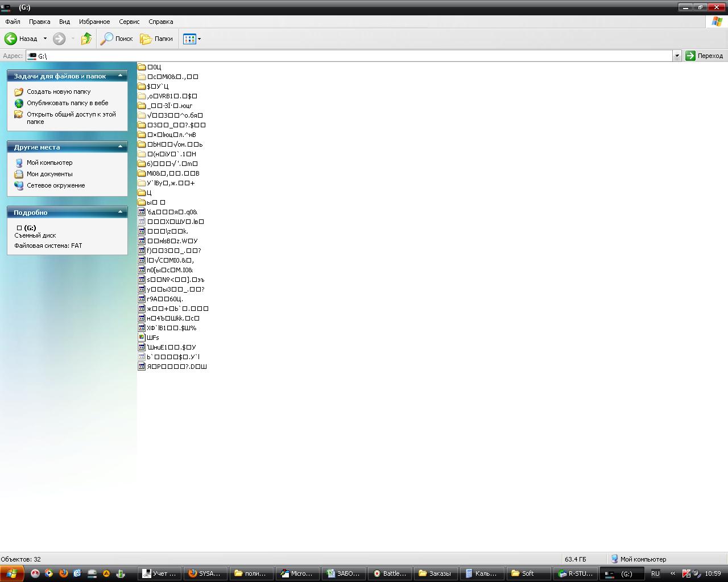Select the folder ending in .^нВ
The height and width of the screenshot is (582, 728).
[167, 135]
